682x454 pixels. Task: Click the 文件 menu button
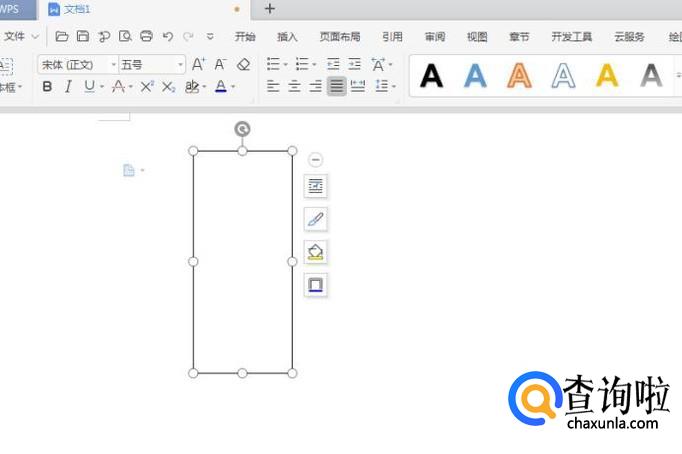tap(18, 37)
